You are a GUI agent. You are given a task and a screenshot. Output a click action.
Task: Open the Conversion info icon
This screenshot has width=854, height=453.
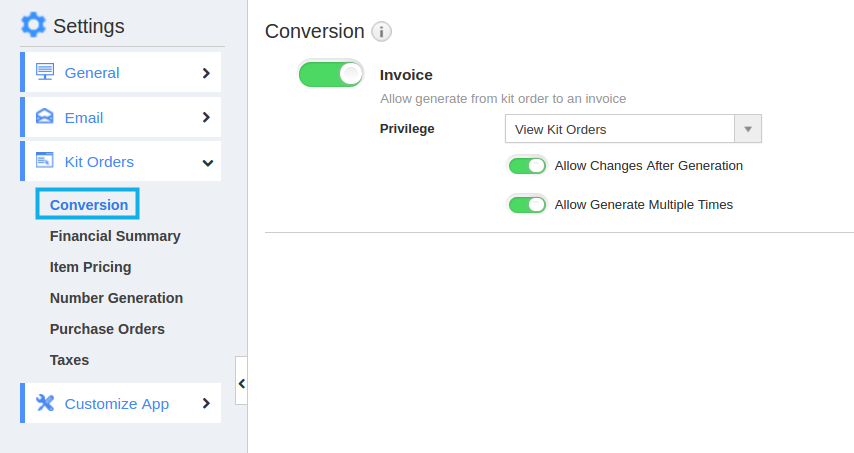coord(381,32)
